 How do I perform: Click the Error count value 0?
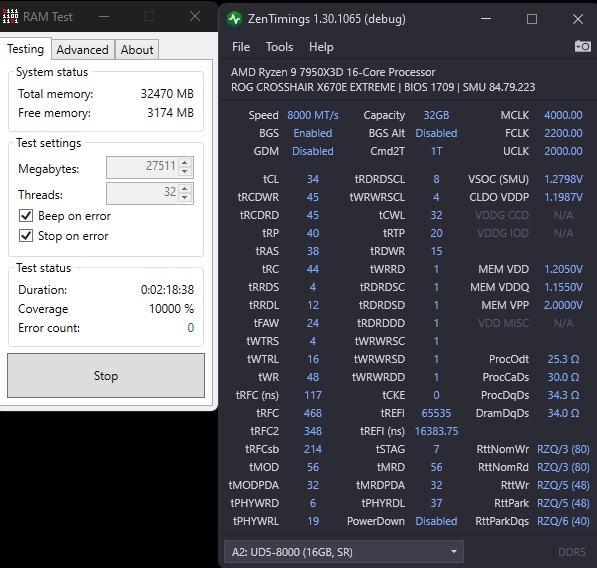[191, 327]
